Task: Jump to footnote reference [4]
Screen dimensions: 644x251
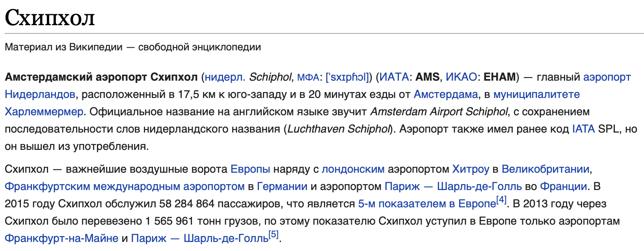Action: (x=501, y=200)
